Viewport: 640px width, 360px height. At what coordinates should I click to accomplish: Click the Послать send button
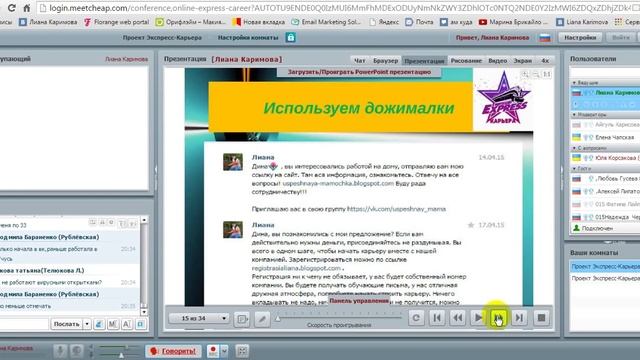(67, 324)
